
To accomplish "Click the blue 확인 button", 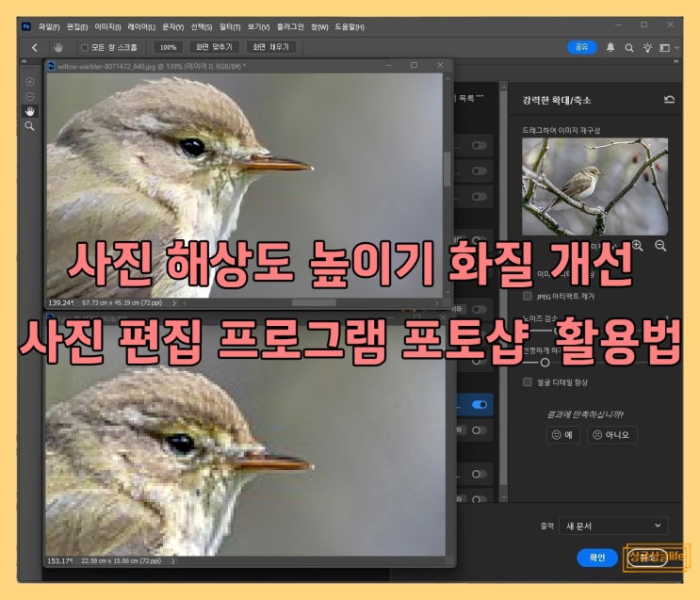I will coord(597,558).
